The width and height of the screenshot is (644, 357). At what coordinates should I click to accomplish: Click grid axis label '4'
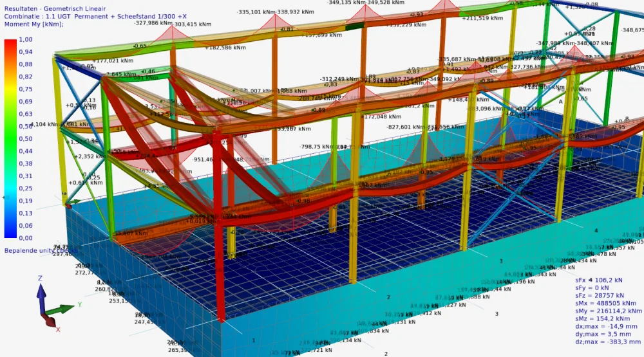coord(596,231)
